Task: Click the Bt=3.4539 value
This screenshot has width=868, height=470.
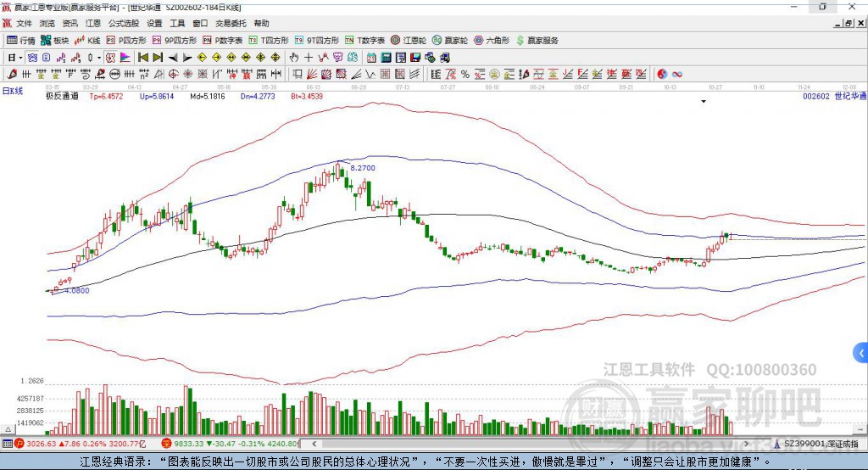Action: [x=307, y=97]
